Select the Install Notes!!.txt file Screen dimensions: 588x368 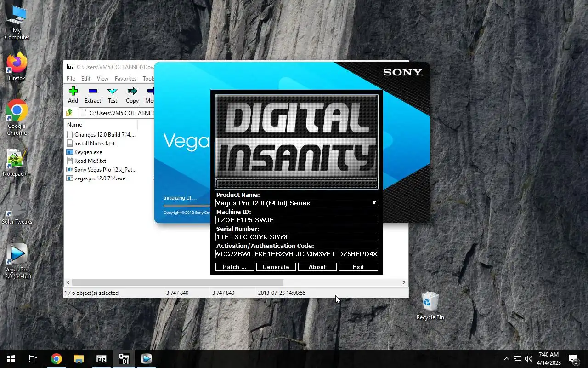91,144
